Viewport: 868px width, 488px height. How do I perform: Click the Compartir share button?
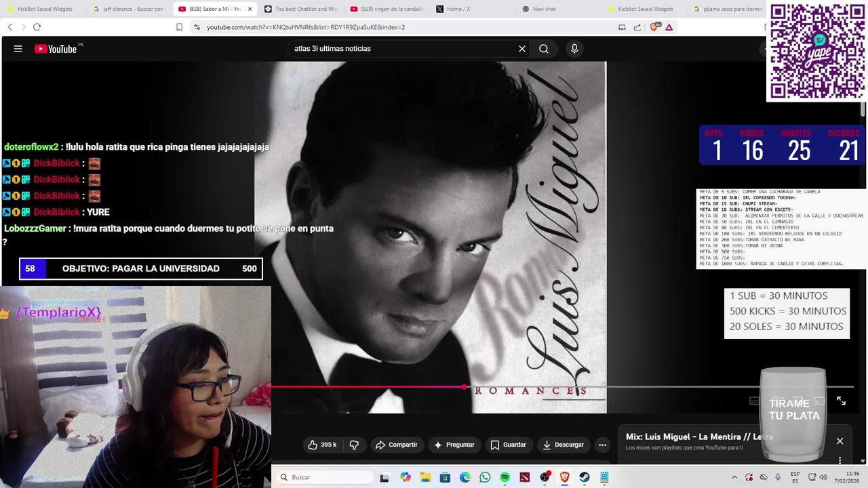[x=396, y=445]
